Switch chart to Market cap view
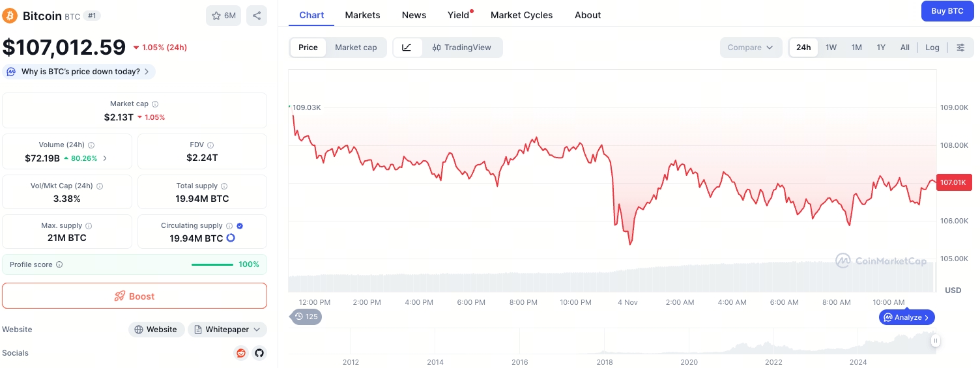This screenshot has height=368, width=980. click(x=356, y=48)
